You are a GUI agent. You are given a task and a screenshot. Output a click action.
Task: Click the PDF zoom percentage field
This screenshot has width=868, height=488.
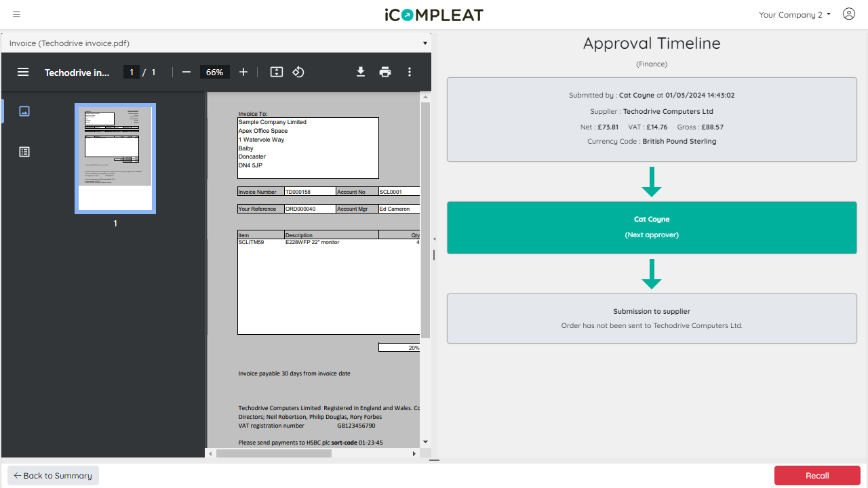[x=215, y=72]
